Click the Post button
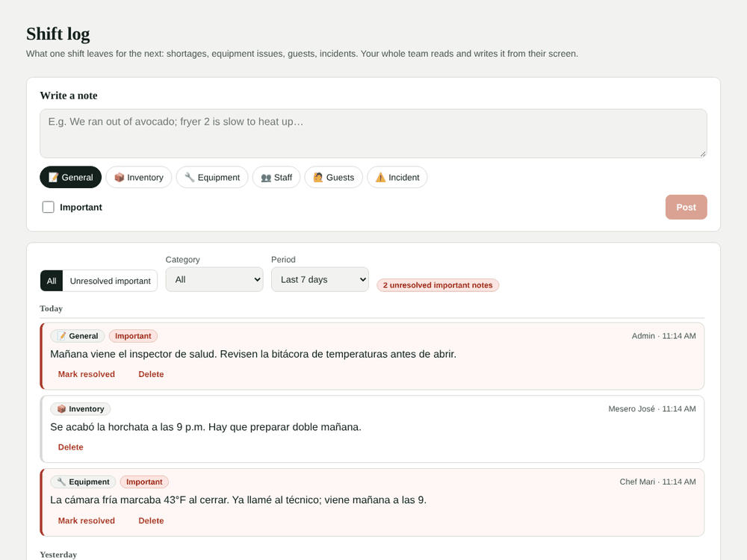Viewport: 747px width, 560px height. point(686,207)
